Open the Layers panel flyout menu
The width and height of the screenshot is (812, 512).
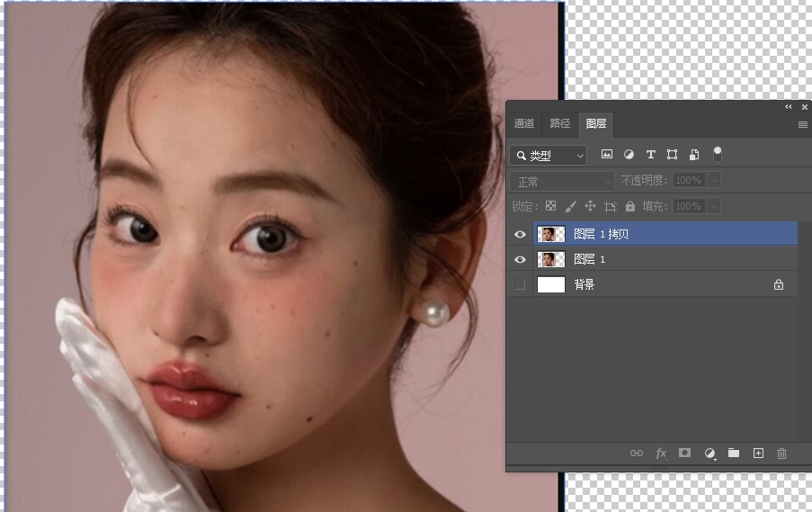click(803, 124)
